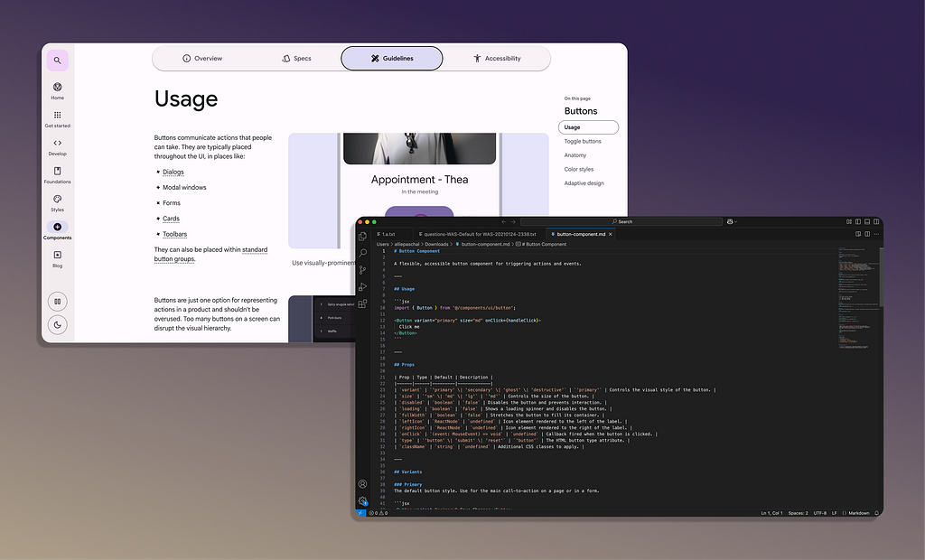Open Home in the design site sidebar

click(57, 90)
